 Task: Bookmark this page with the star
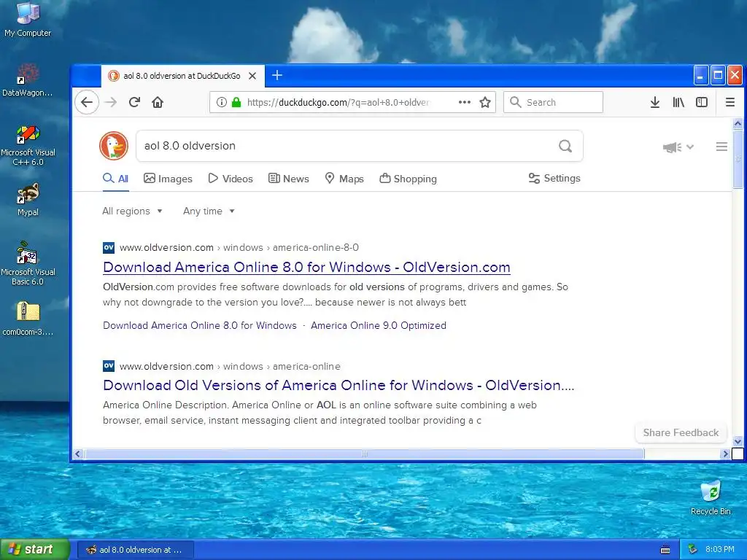pyautogui.click(x=485, y=102)
